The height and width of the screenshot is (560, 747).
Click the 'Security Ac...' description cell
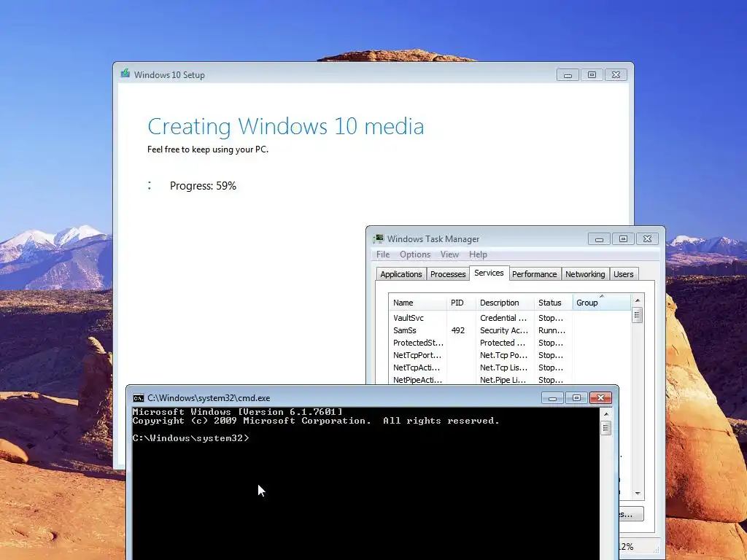click(x=504, y=330)
